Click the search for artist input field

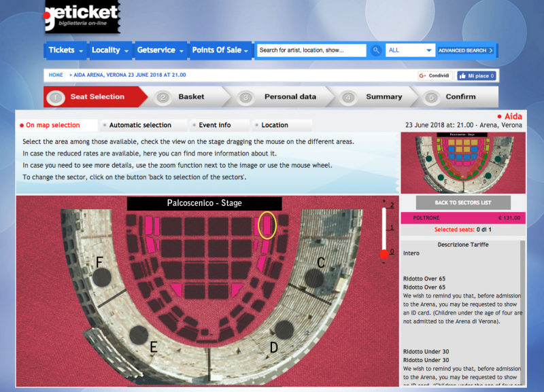pyautogui.click(x=311, y=50)
